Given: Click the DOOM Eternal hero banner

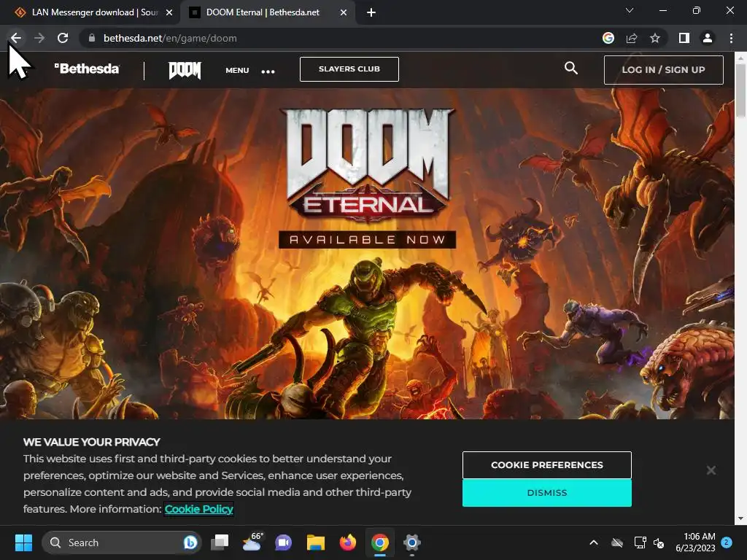Looking at the screenshot, I should (x=367, y=254).
